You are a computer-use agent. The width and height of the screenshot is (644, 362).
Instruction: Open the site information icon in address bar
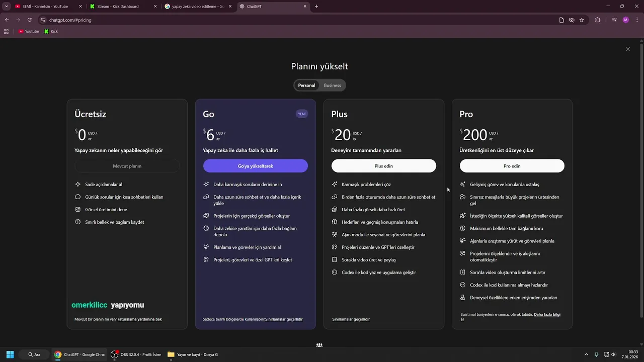[x=43, y=20]
